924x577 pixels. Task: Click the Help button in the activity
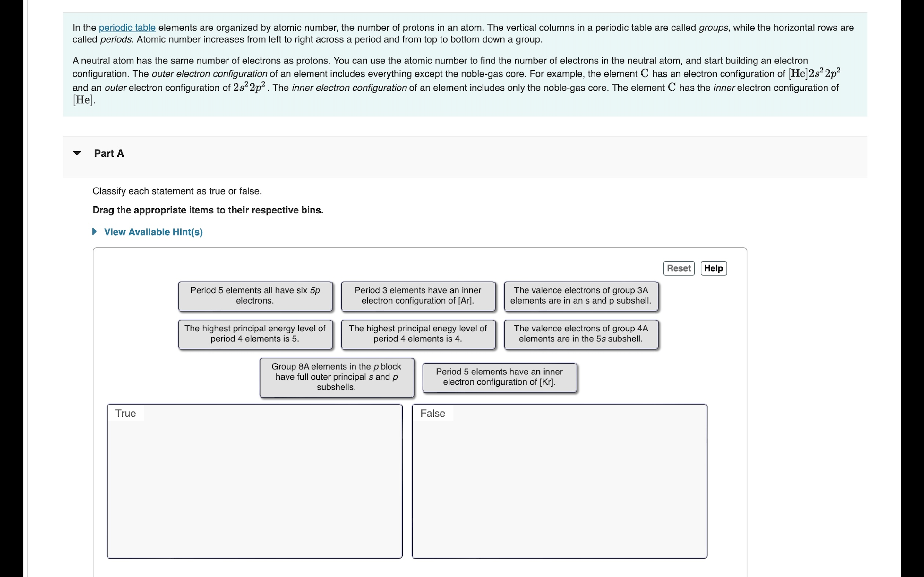[x=713, y=268]
